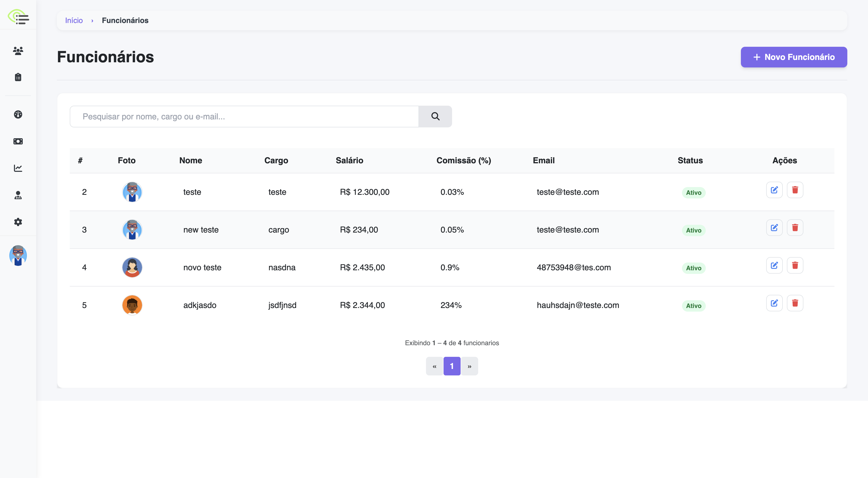Focus the employee search input field

tap(244, 116)
